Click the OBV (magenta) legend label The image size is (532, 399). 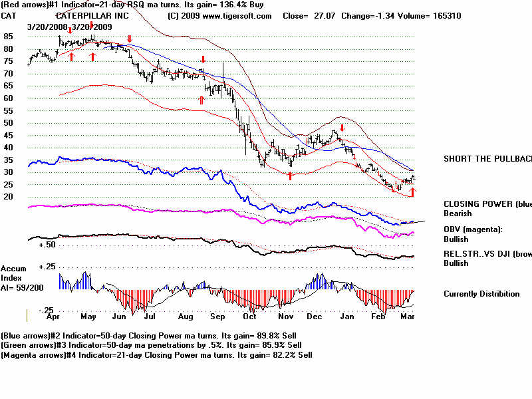click(475, 229)
